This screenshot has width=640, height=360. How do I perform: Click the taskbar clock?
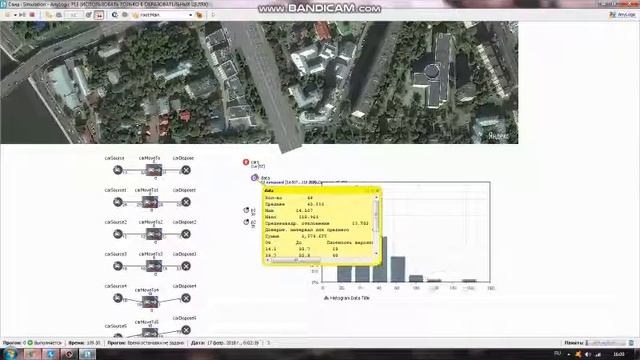pyautogui.click(x=619, y=354)
